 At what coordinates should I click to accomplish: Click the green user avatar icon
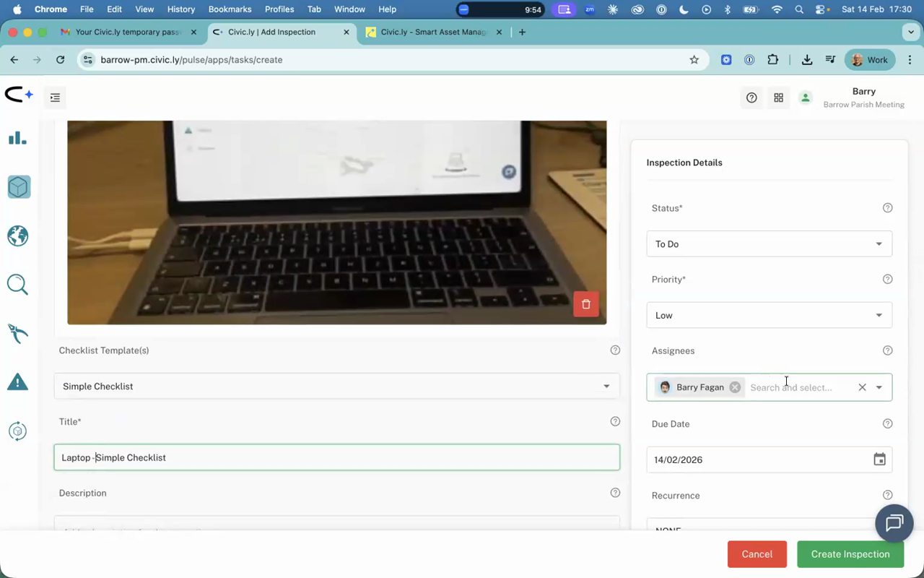(806, 98)
